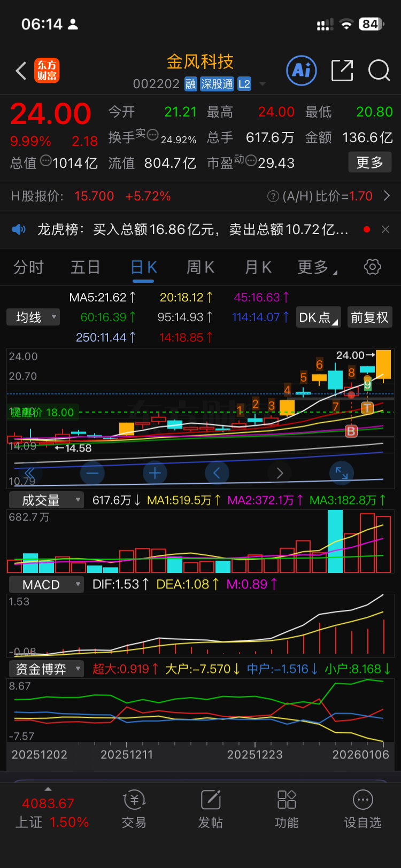Tap the share export icon
The height and width of the screenshot is (868, 401).
pos(342,71)
